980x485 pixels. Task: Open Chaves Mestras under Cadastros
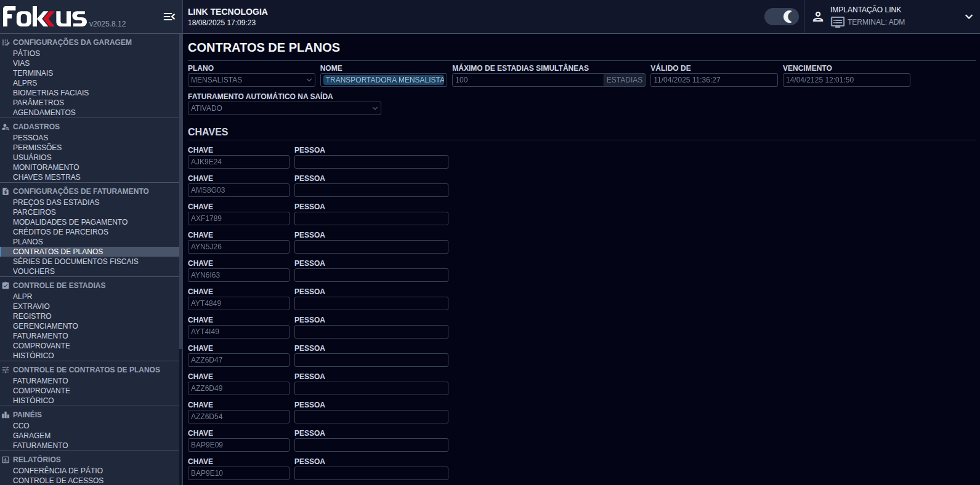[x=47, y=177]
